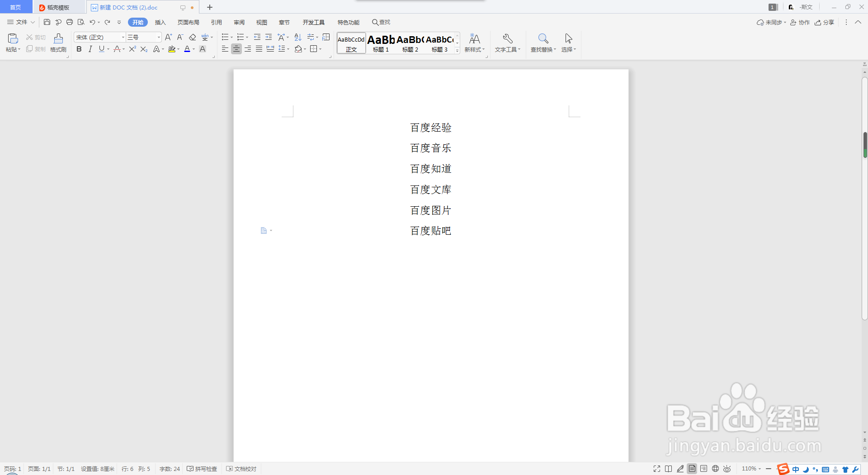Open the font name dropdown
This screenshot has width=868, height=475.
click(x=123, y=37)
